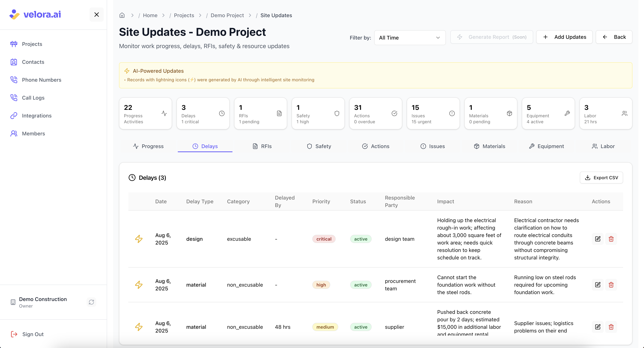Click the active status badge in design row
Screen dimensions: 644x348
[361, 239]
